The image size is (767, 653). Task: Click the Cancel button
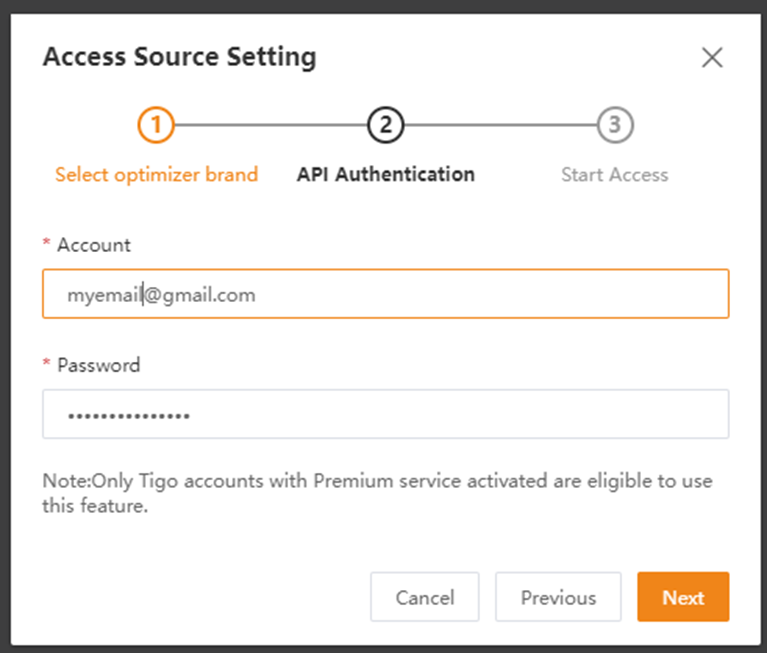tap(425, 597)
